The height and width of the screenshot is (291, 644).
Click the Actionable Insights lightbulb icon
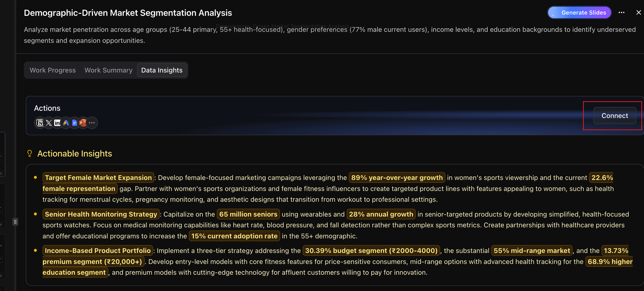(x=29, y=153)
